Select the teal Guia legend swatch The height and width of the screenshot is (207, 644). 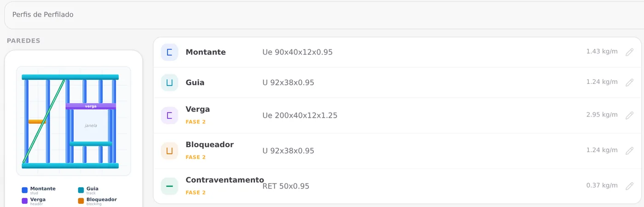click(x=81, y=190)
